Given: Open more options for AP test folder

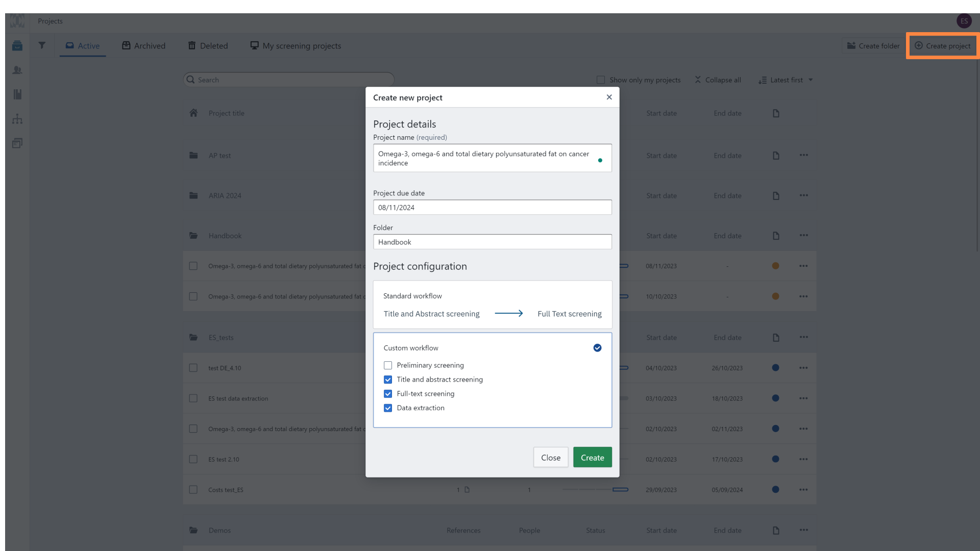Looking at the screenshot, I should [803, 155].
